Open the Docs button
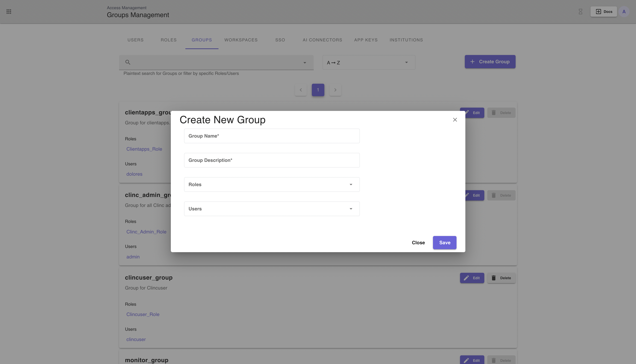Viewport: 636px width, 364px height. click(604, 12)
